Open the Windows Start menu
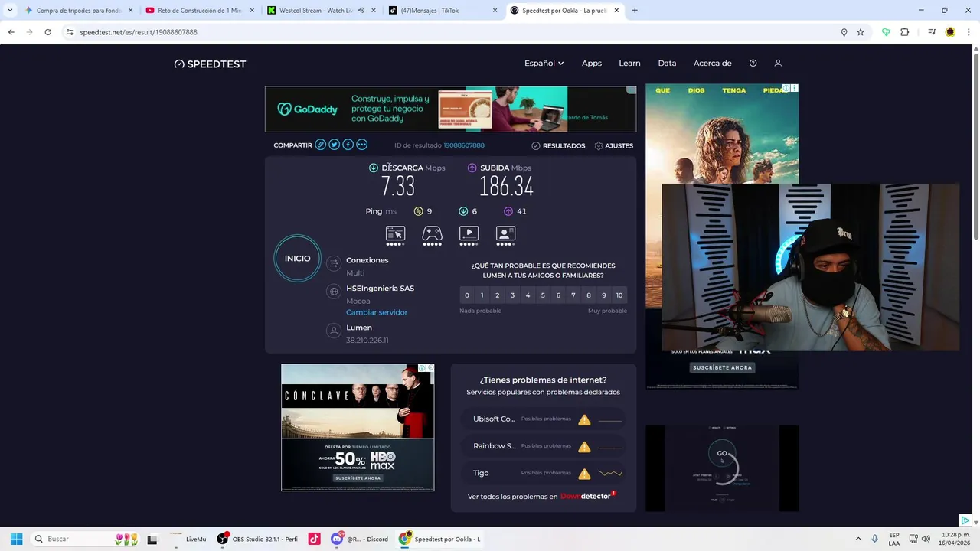 pos(16,539)
